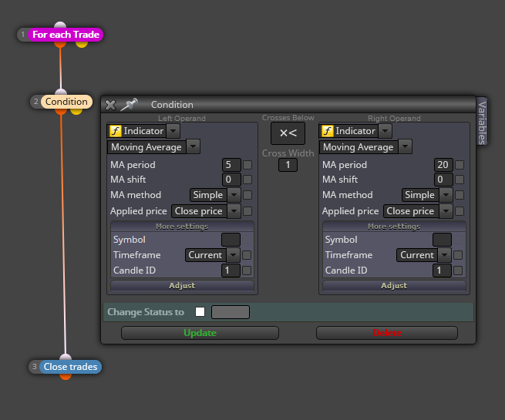Viewport: 505px width, 420px height.
Task: Expand right operand Adjust section
Action: (394, 285)
